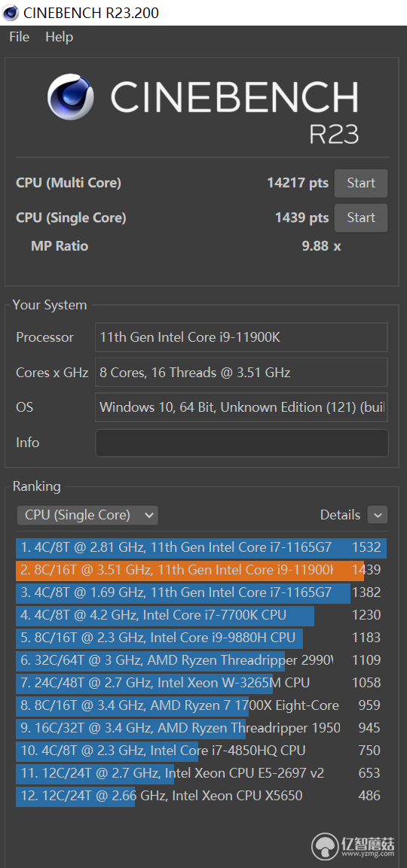Viewport: 407px width, 868px height.
Task: Open the CPU (Single Core) ranking dropdown
Action: (87, 515)
